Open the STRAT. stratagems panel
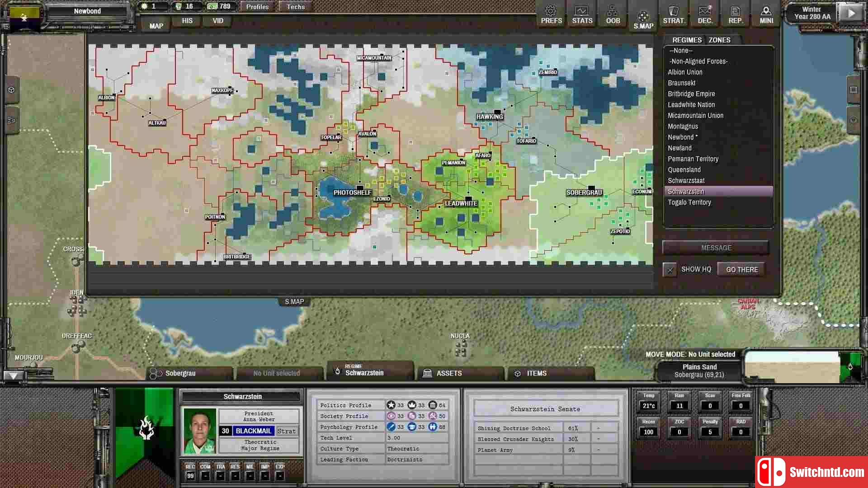Viewport: 868px width, 488px height. pos(674,14)
